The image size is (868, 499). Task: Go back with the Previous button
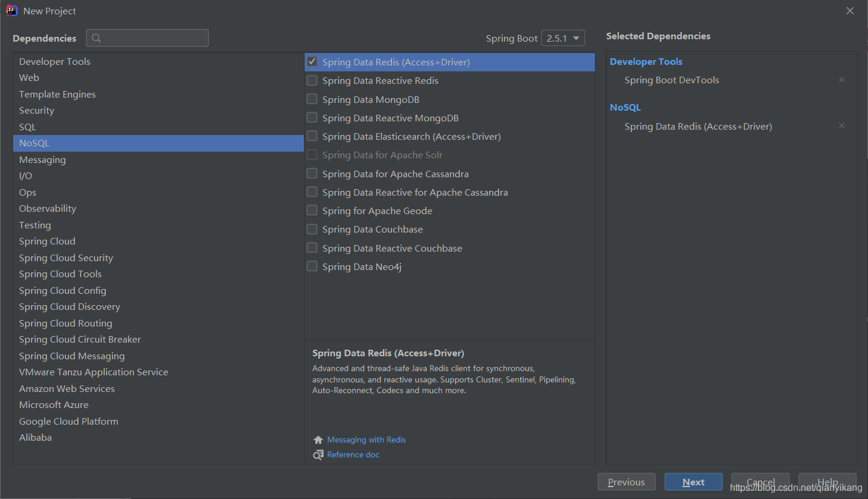(626, 482)
